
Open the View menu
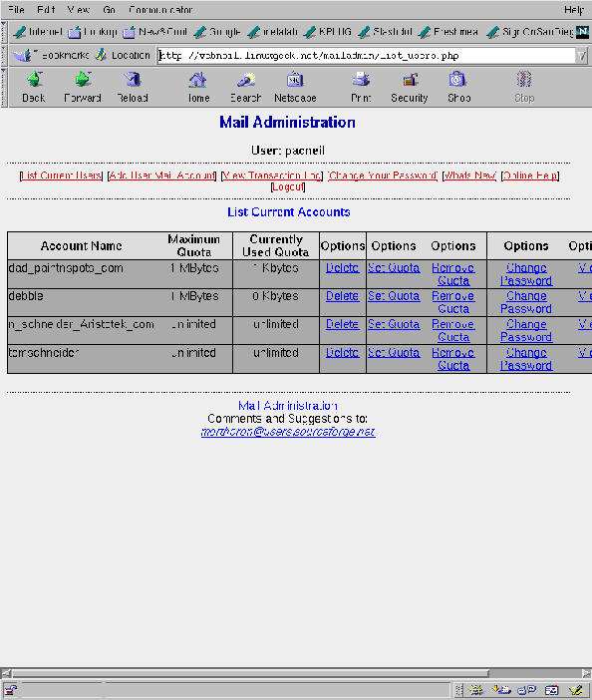tap(79, 9)
